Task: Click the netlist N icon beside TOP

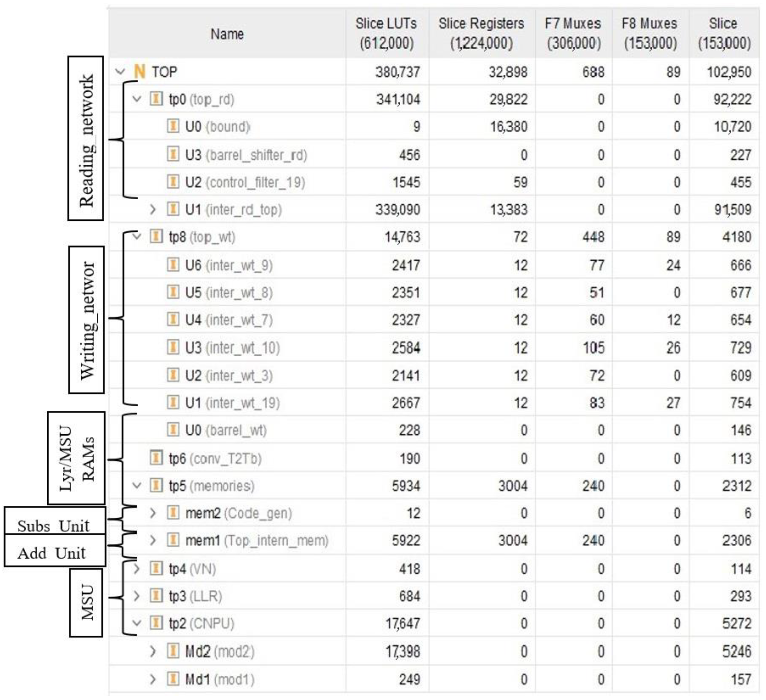Action: pyautogui.click(x=139, y=71)
